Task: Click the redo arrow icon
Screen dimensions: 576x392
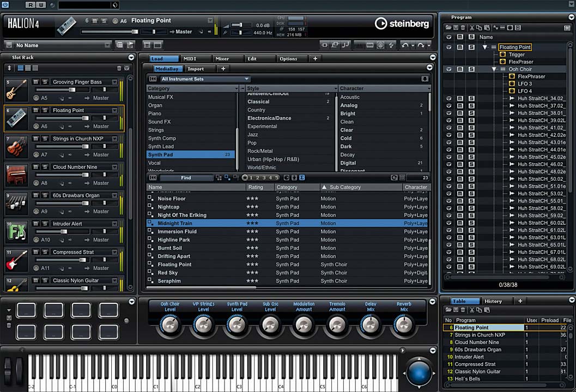Action: click(x=421, y=45)
